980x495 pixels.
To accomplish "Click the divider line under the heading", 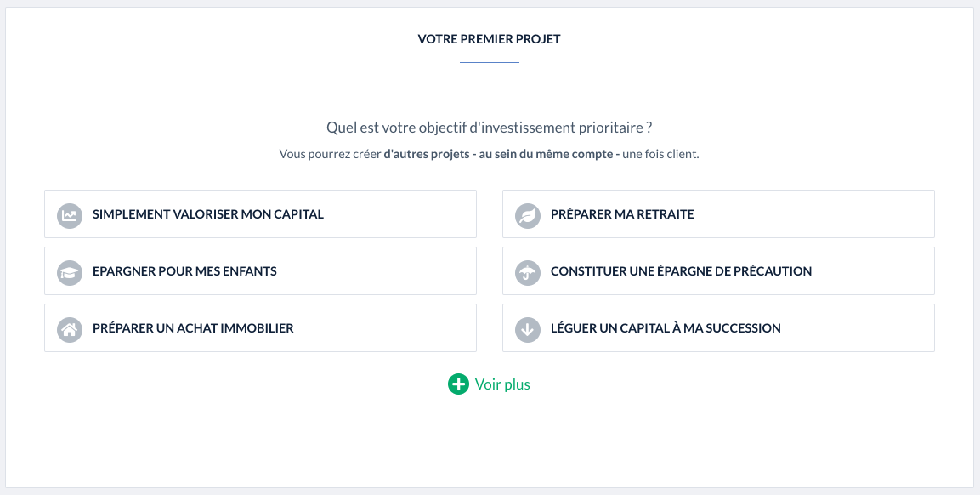I will pyautogui.click(x=489, y=62).
